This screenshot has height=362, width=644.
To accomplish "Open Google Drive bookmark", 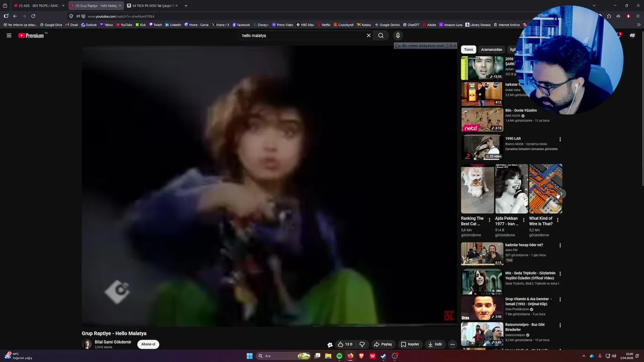I will (x=51, y=25).
